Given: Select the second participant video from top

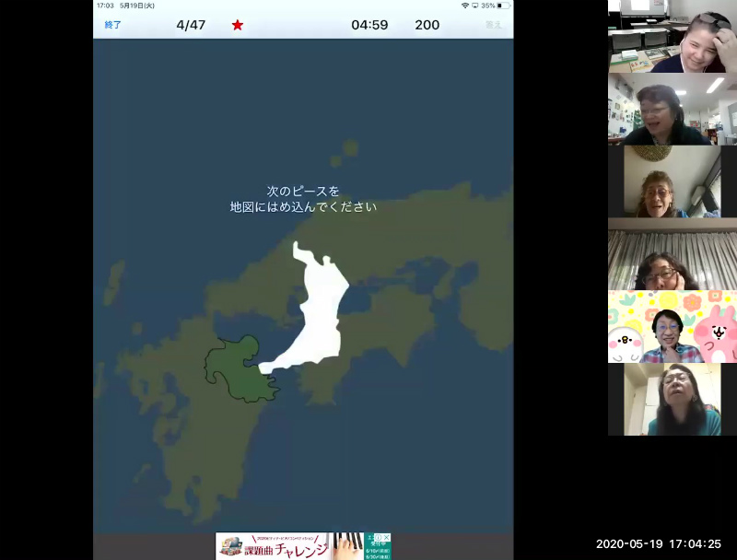Looking at the screenshot, I should 672,109.
